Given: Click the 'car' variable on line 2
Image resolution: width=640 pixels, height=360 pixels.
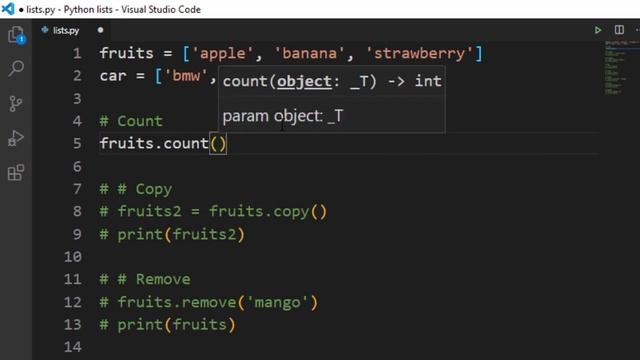Looking at the screenshot, I should (x=113, y=76).
